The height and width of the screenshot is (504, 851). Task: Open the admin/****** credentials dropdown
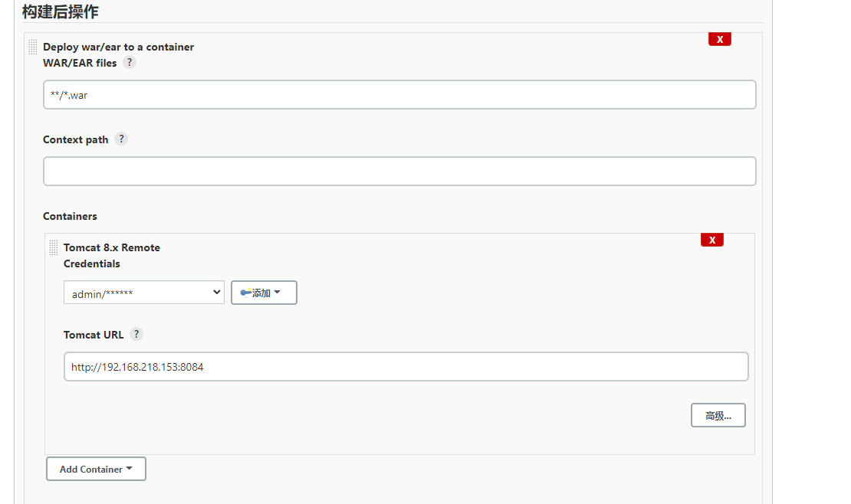pos(143,293)
